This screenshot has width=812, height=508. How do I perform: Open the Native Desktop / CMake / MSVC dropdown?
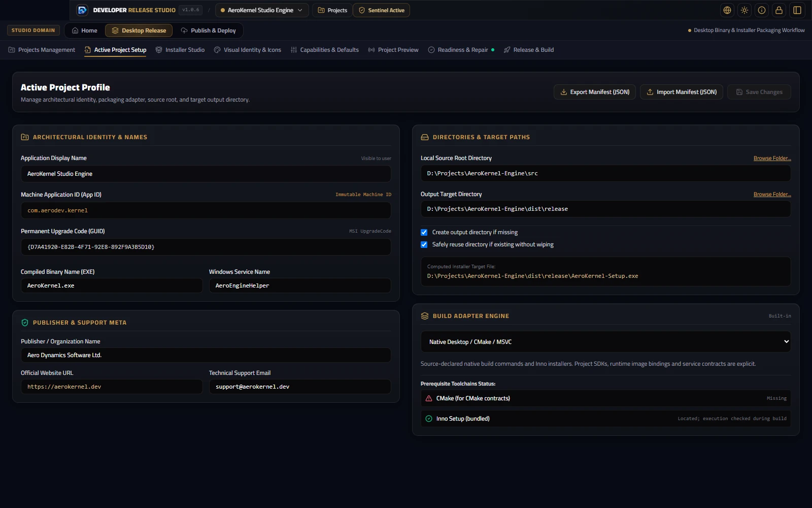coord(606,342)
